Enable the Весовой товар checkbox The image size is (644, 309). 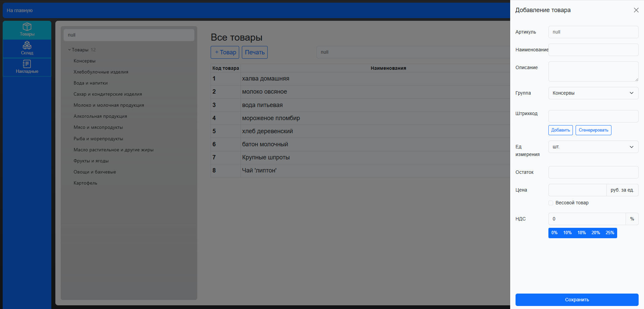pyautogui.click(x=551, y=203)
